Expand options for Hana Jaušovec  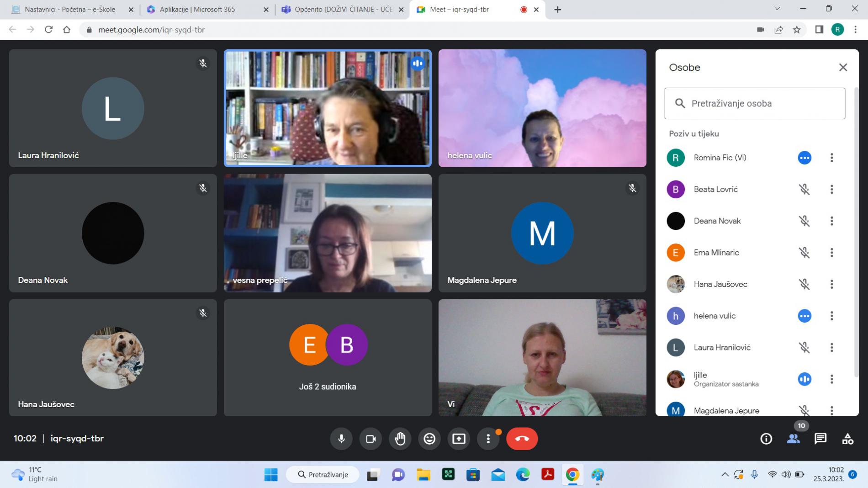point(831,284)
